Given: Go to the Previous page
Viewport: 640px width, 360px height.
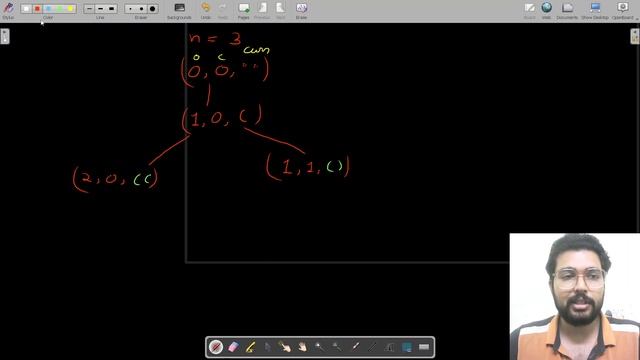Looking at the screenshot, I should pos(262,11).
